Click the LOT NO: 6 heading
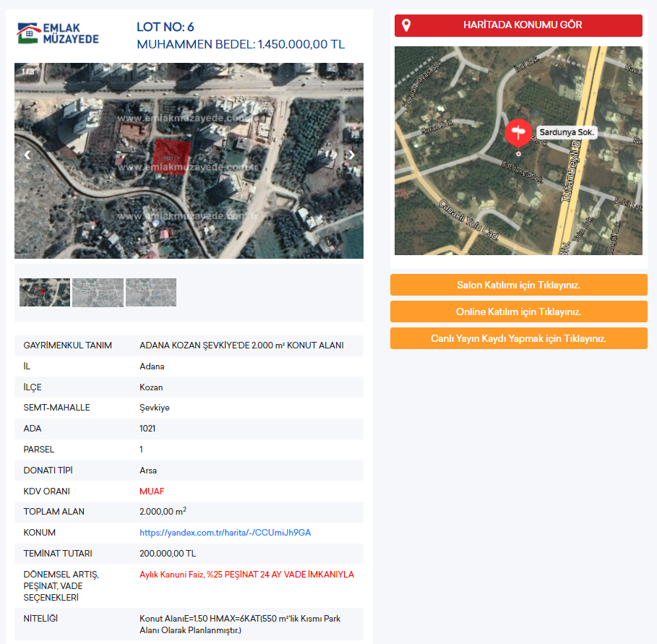657x644 pixels. pyautogui.click(x=165, y=27)
